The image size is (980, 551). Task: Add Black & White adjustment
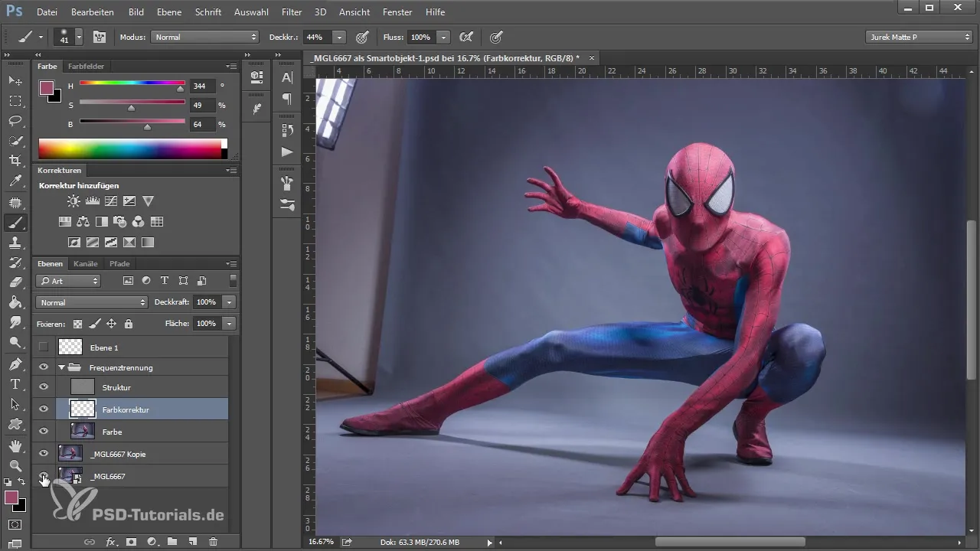102,222
